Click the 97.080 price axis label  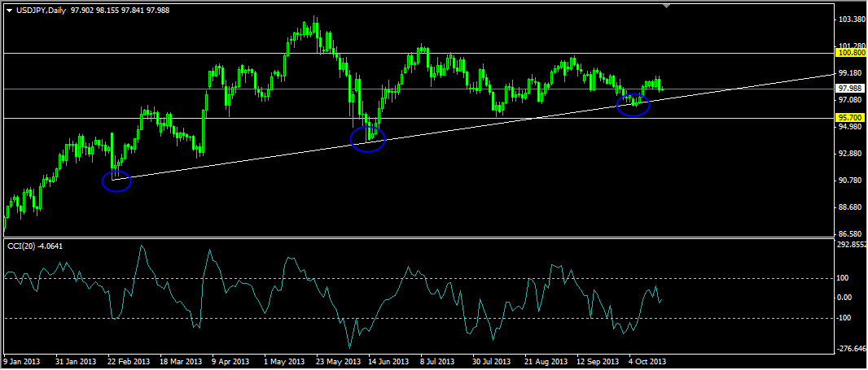point(852,100)
